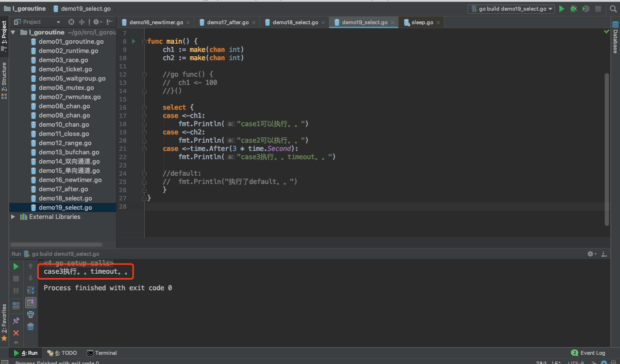Rerun program from Run panel's green arrow
The width and height of the screenshot is (620, 364).
pos(16,266)
